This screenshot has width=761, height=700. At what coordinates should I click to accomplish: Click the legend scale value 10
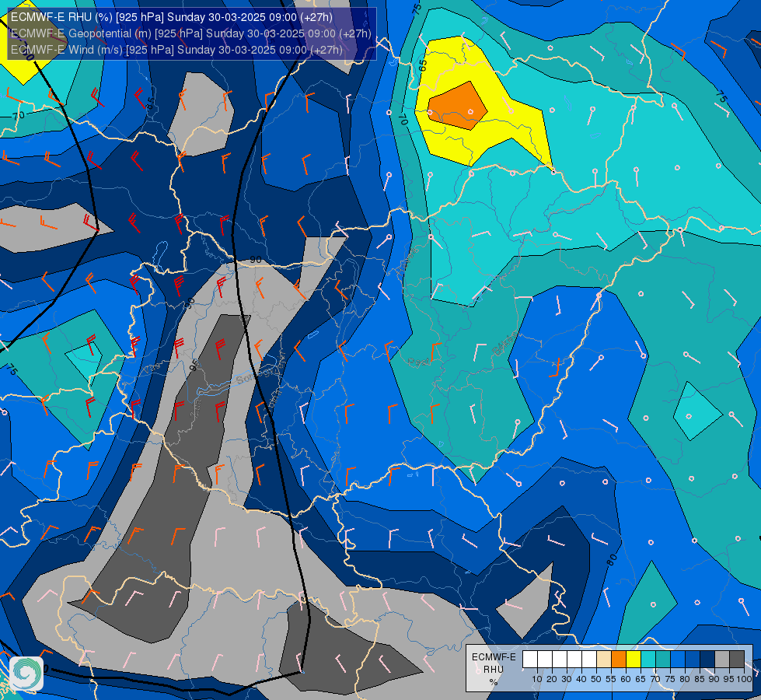537,679
